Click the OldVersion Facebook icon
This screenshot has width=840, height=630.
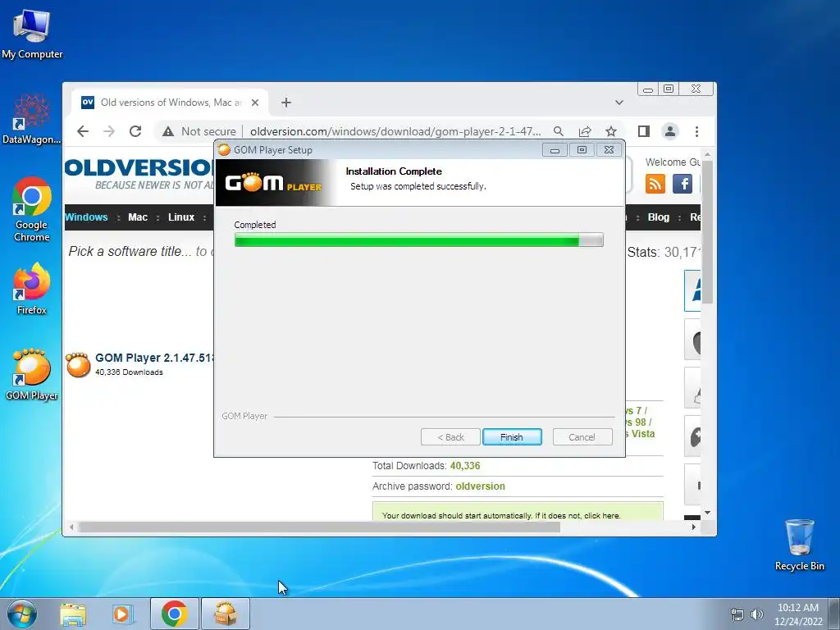point(682,184)
